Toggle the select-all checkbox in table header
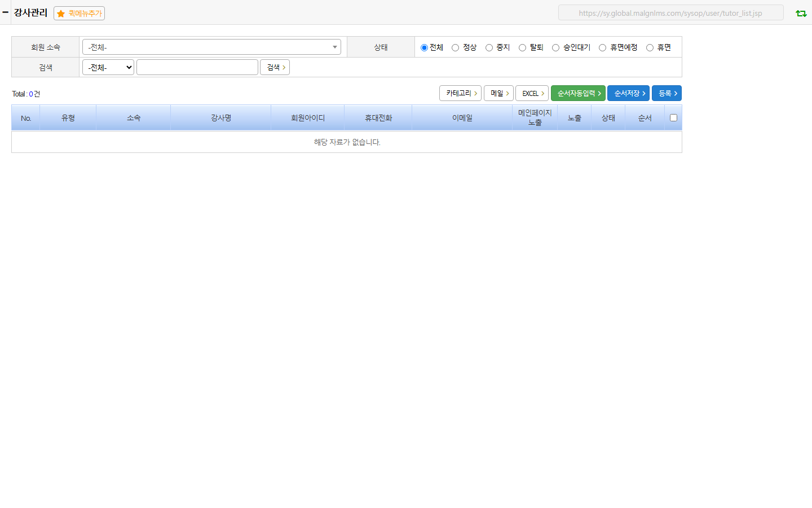Screen dimensions: 812x508 pyautogui.click(x=673, y=117)
